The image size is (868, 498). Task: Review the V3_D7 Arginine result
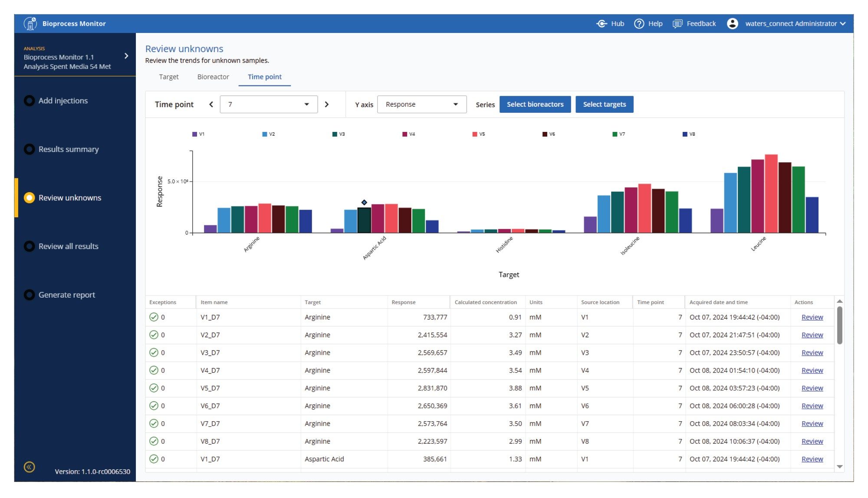(x=811, y=352)
